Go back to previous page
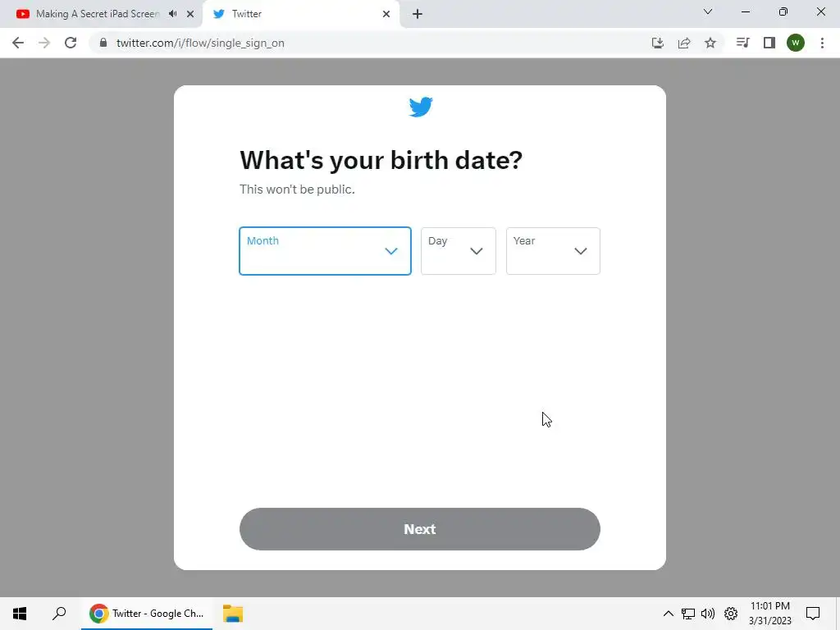840x630 pixels. pyautogui.click(x=18, y=43)
